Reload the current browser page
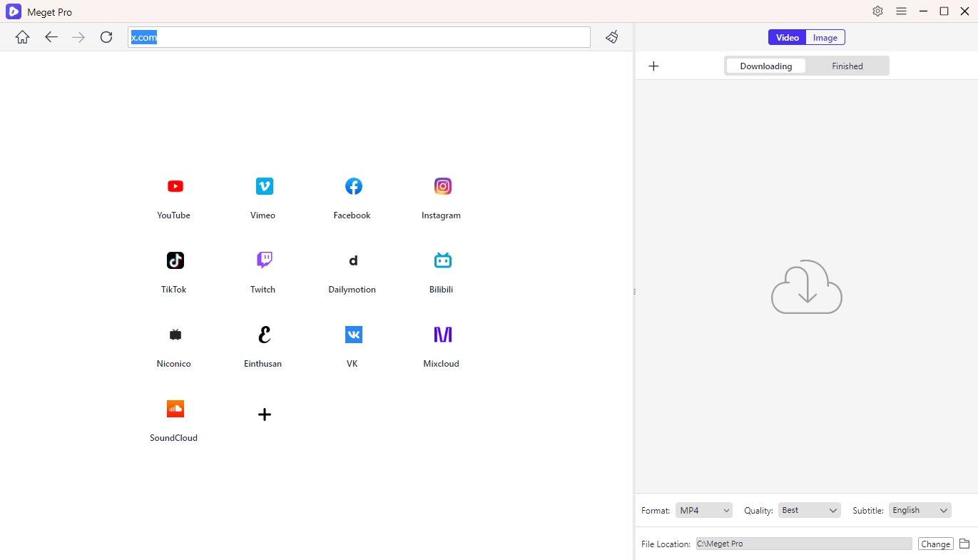 (106, 37)
